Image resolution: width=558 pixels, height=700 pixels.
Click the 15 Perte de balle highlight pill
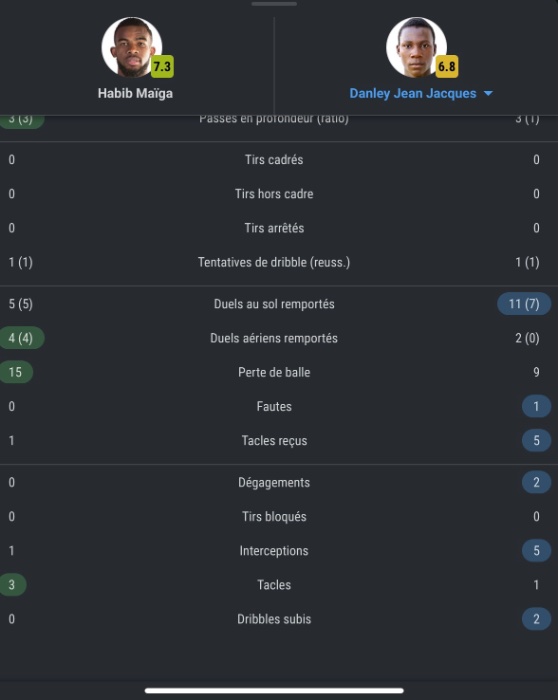pos(16,372)
